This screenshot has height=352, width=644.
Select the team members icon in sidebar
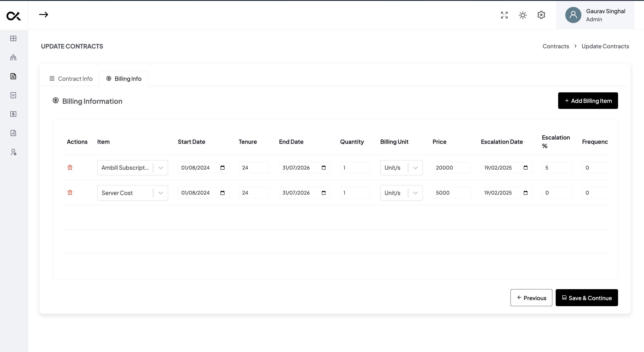pyautogui.click(x=13, y=57)
